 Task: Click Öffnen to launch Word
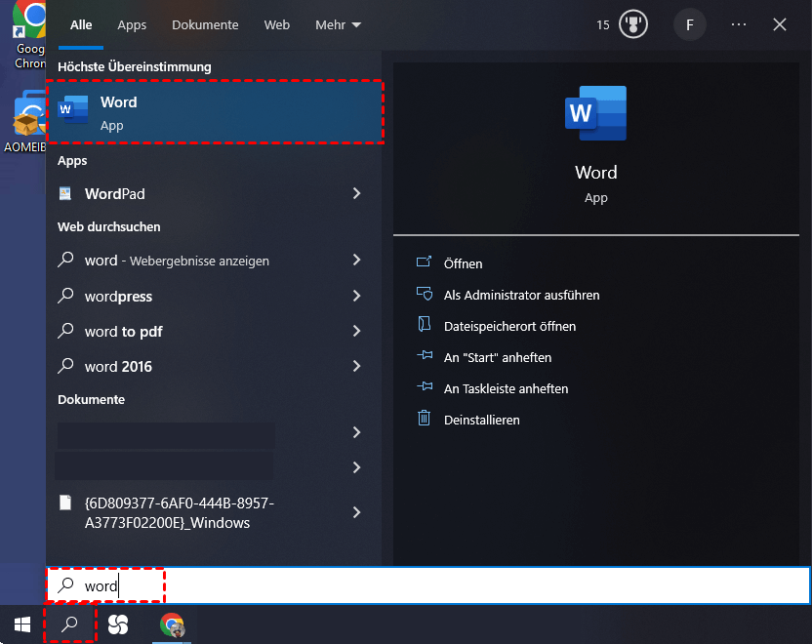tap(463, 263)
